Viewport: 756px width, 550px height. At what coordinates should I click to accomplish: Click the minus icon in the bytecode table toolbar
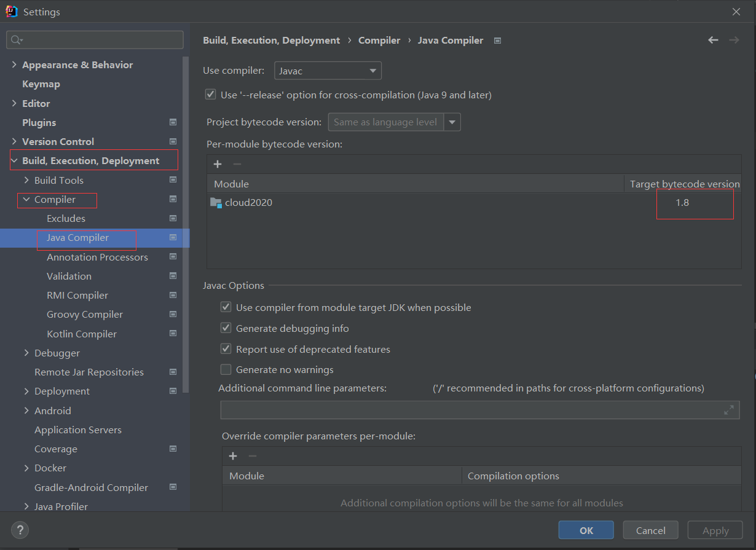pyautogui.click(x=237, y=164)
